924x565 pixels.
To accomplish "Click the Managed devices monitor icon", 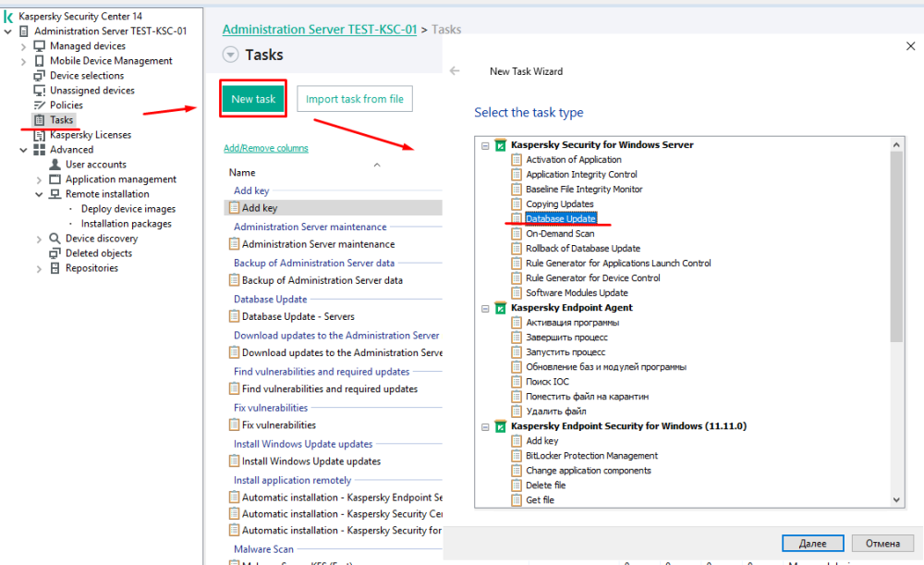I will pos(40,46).
